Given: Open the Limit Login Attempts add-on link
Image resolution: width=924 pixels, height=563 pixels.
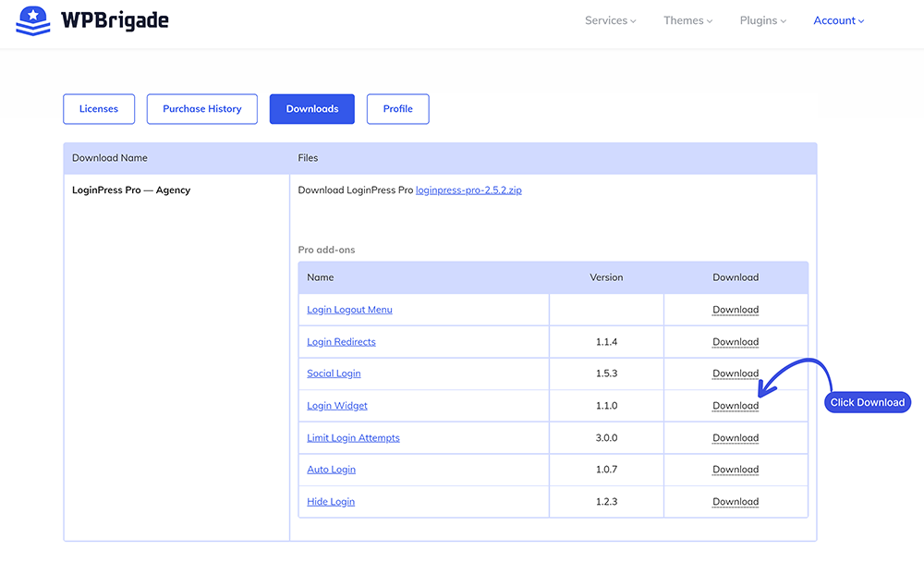Looking at the screenshot, I should (353, 438).
